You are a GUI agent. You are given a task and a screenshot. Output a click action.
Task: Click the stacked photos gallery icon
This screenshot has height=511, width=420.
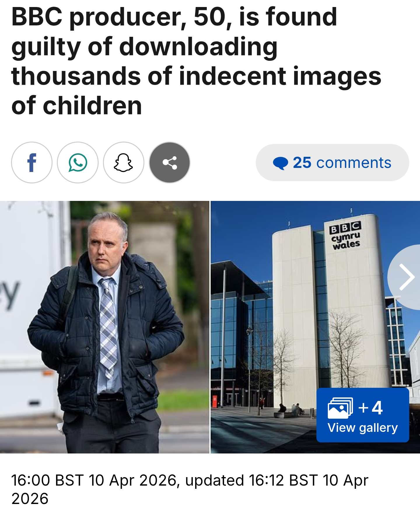[x=340, y=408]
